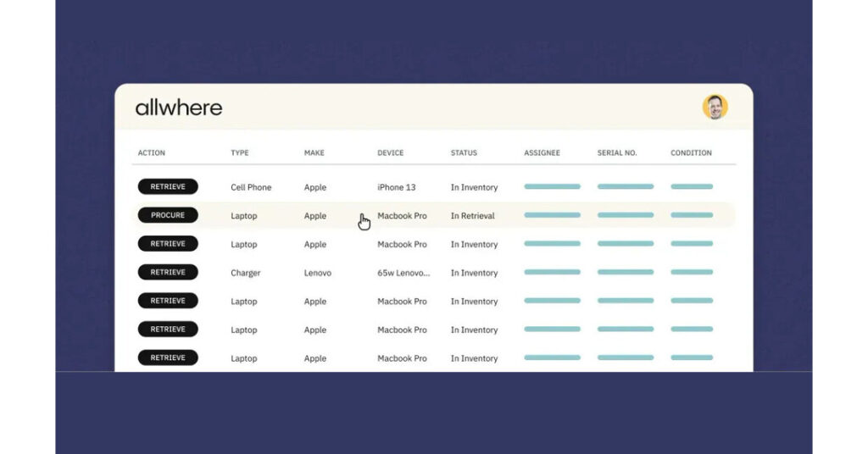Screen dimensions: 868x454
Task: Click the SERIAL NO. column header
Action: click(x=617, y=153)
